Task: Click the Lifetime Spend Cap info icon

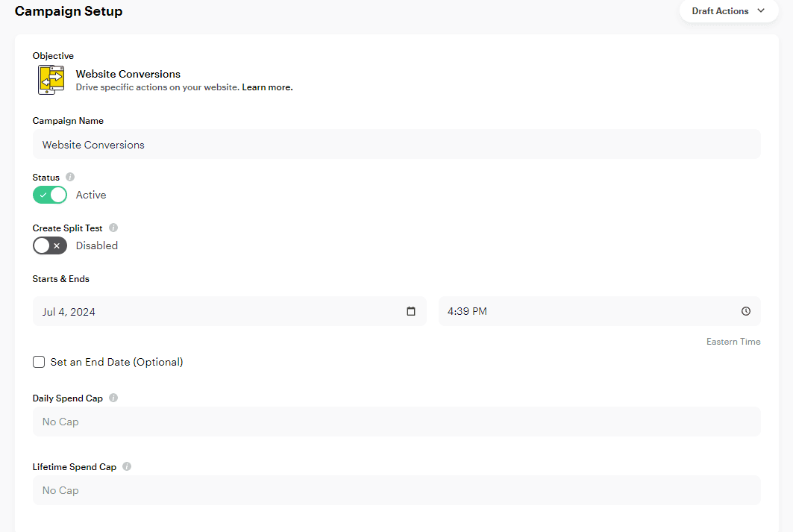Action: [127, 467]
